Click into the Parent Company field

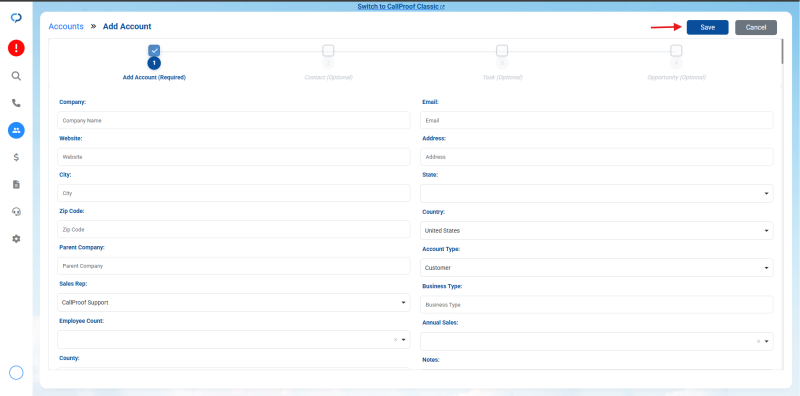tap(234, 266)
